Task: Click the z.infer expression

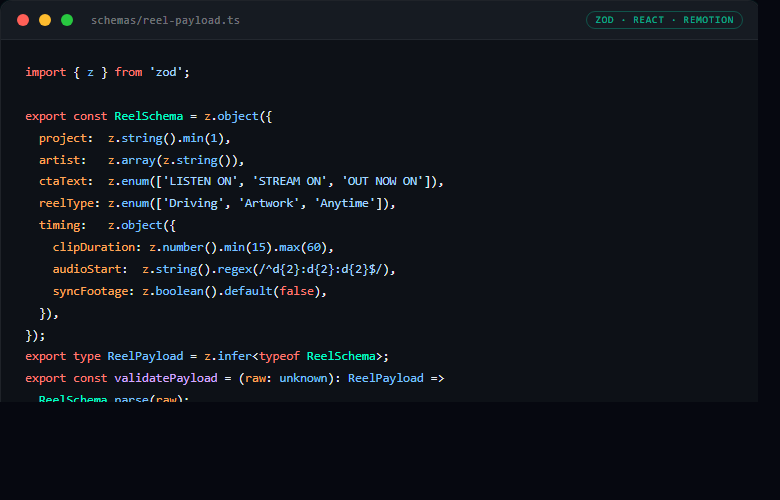Action: pyautogui.click(x=228, y=356)
